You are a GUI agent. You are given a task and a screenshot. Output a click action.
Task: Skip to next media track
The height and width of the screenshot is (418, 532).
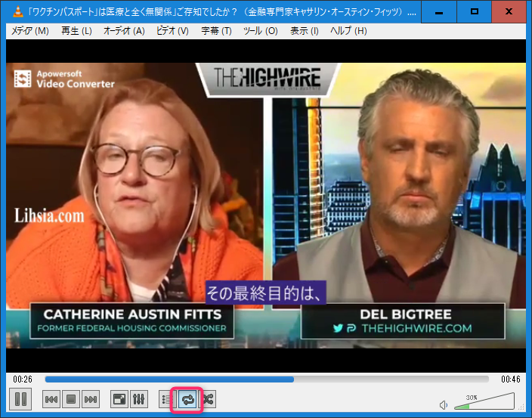(91, 399)
